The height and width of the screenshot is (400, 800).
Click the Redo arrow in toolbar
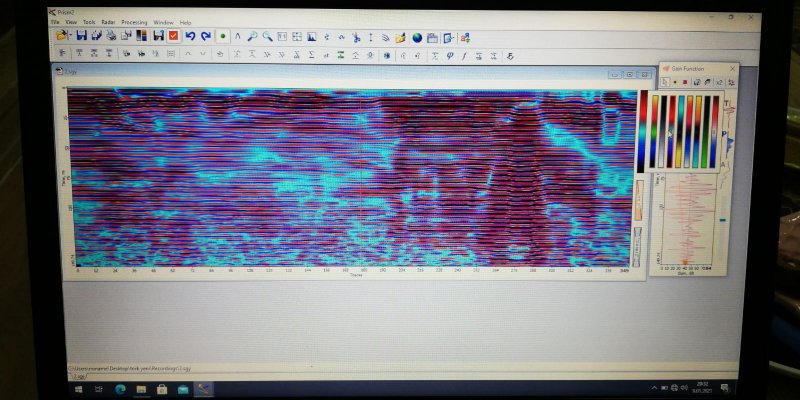point(205,36)
